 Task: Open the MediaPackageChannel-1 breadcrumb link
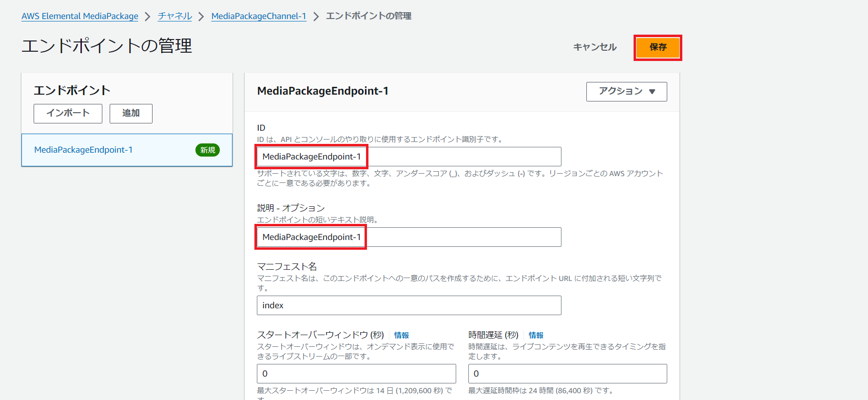(x=259, y=16)
